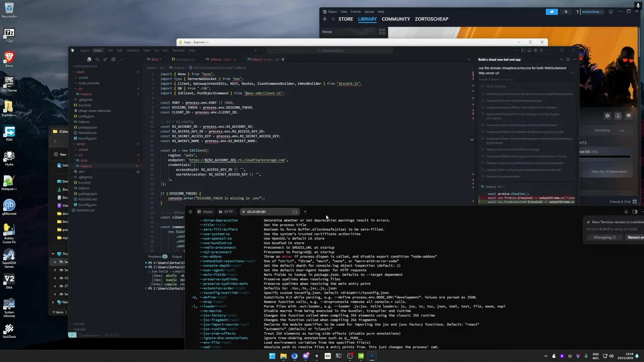Add a new Termius tab with plus
Image resolution: width=644 pixels, height=362 pixels.
coord(305,212)
